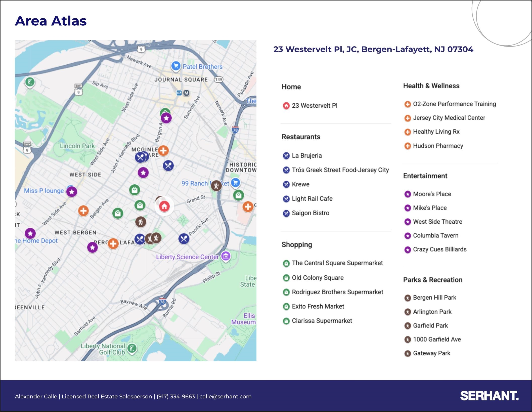Click the 23 Westervelt Pl home entry
The image size is (532, 412).
click(x=314, y=106)
